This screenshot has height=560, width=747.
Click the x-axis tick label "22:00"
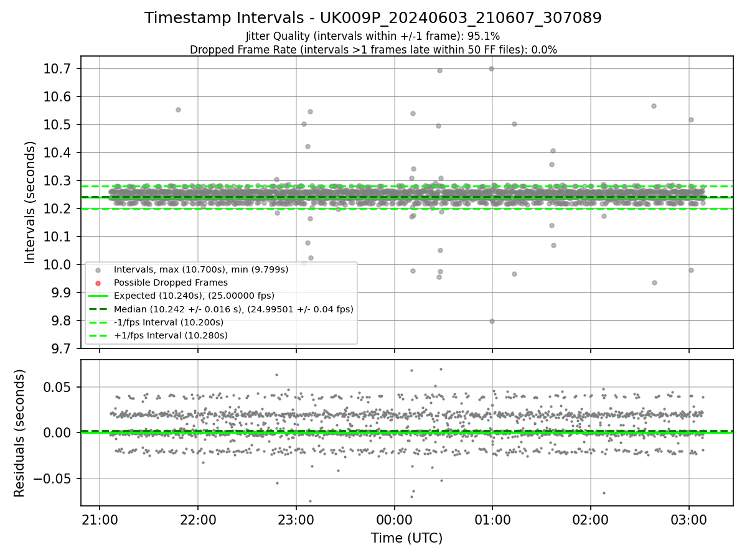[198, 519]
